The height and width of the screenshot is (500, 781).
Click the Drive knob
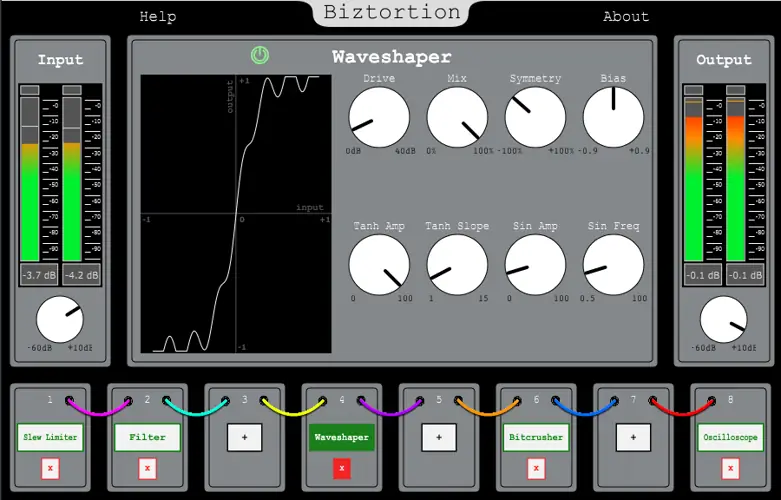(x=379, y=116)
